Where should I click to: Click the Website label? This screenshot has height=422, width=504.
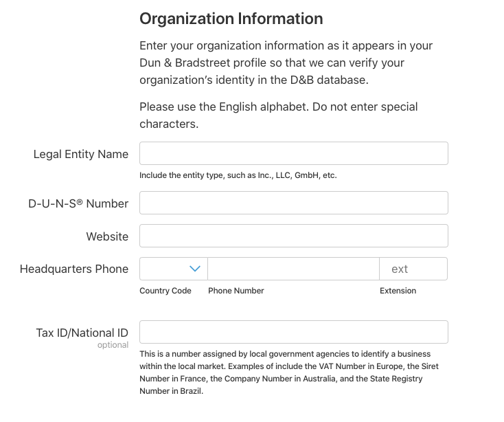click(107, 236)
